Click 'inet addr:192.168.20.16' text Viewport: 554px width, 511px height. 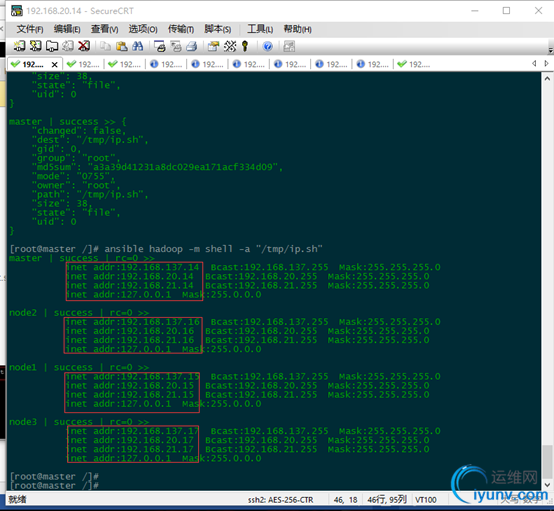130,331
